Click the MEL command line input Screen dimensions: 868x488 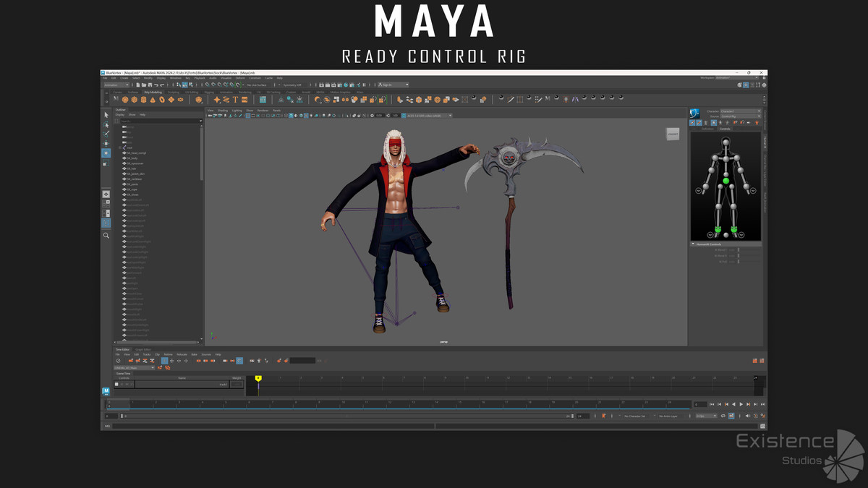(x=272, y=426)
